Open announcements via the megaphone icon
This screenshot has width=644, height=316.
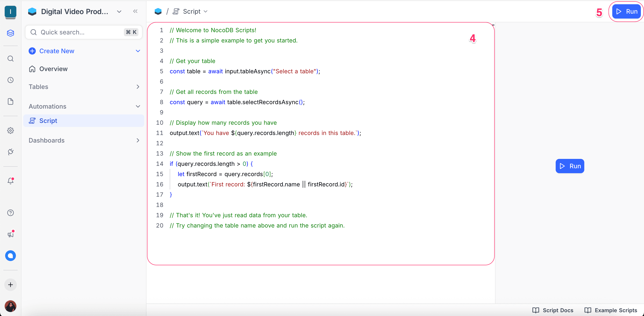11,234
